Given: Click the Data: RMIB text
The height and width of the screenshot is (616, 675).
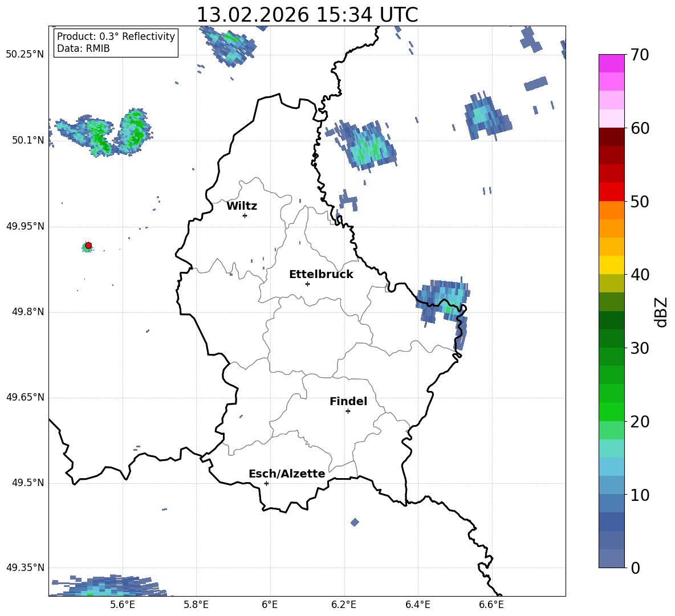Looking at the screenshot, I should [x=83, y=48].
